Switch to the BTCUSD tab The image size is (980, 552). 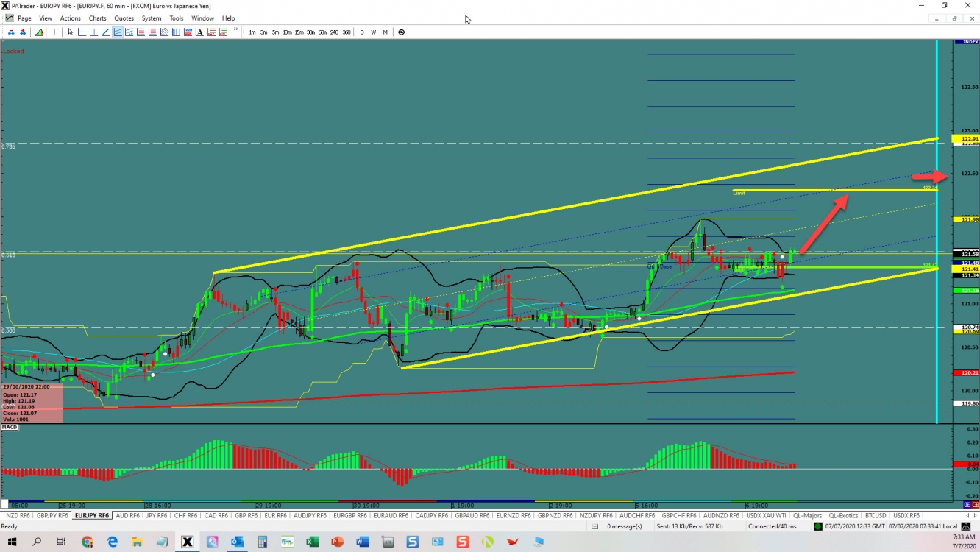[x=876, y=515]
